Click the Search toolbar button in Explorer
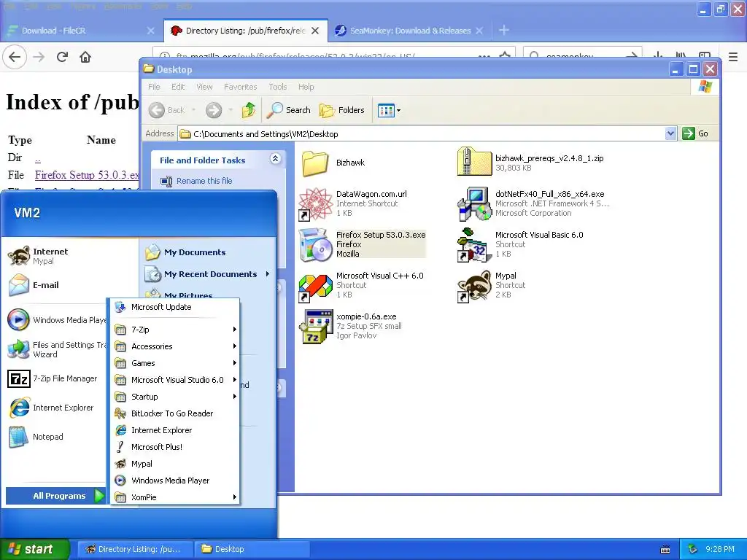Viewport: 747px width, 560px height. [x=289, y=110]
